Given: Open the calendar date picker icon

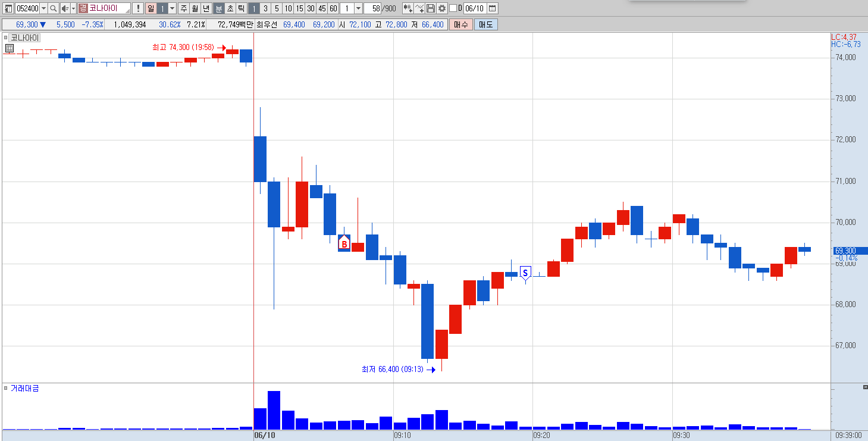Looking at the screenshot, I should [x=493, y=8].
